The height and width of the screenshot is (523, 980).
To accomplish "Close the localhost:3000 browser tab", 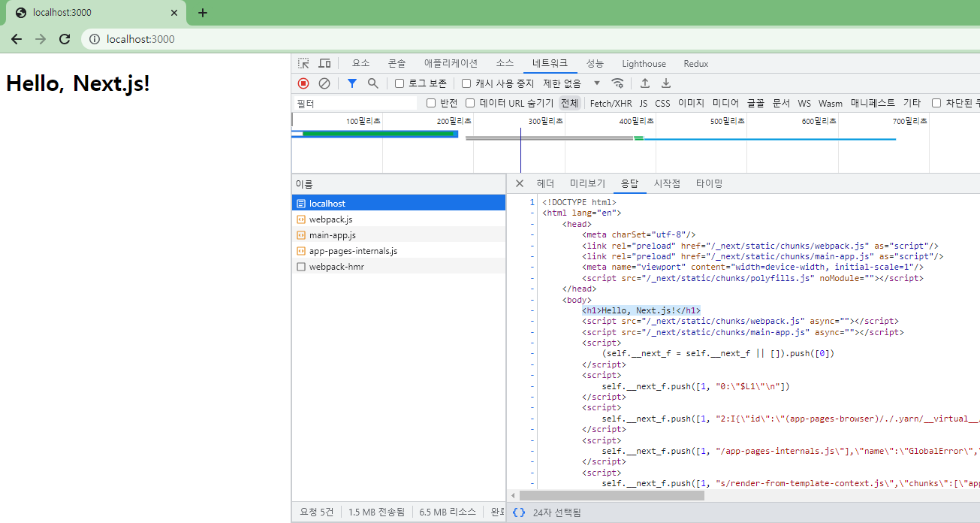I will [x=174, y=13].
